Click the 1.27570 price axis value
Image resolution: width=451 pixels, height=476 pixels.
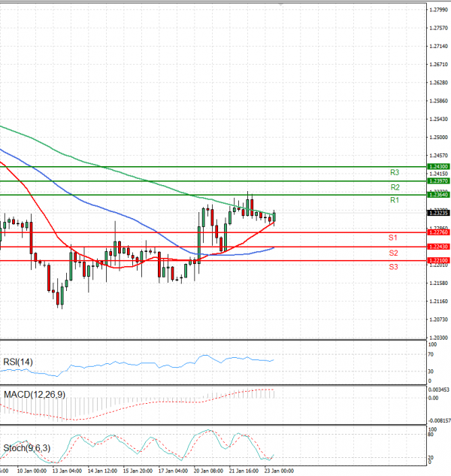[x=438, y=28]
